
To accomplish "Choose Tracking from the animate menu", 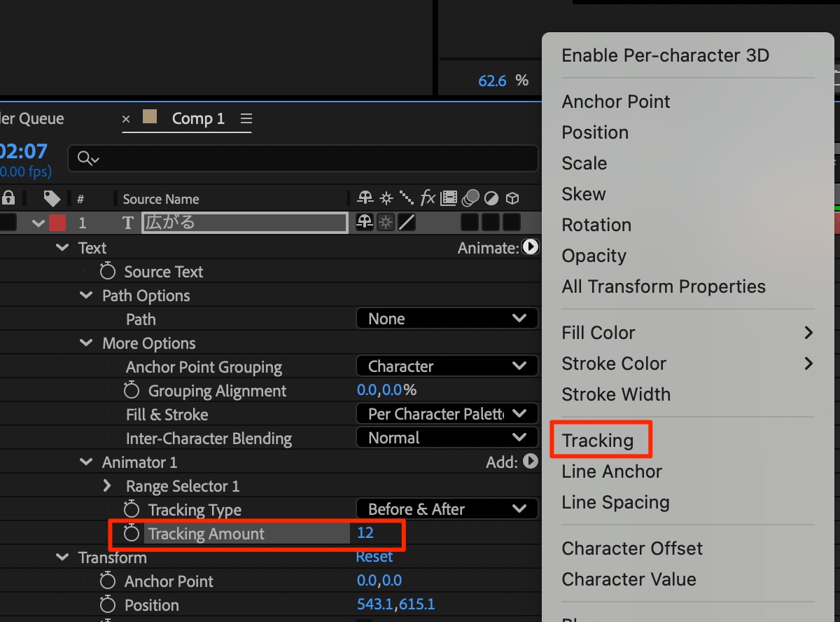I will pos(597,441).
